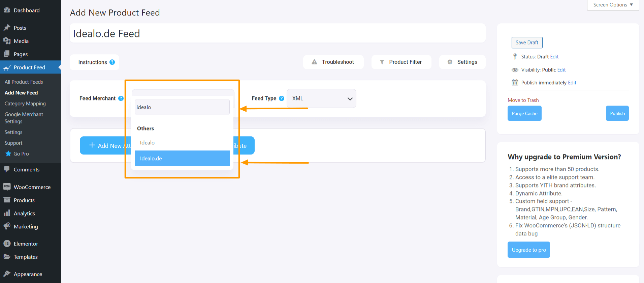This screenshot has height=283, width=644.
Task: Click the Save Draft button
Action: tap(527, 43)
